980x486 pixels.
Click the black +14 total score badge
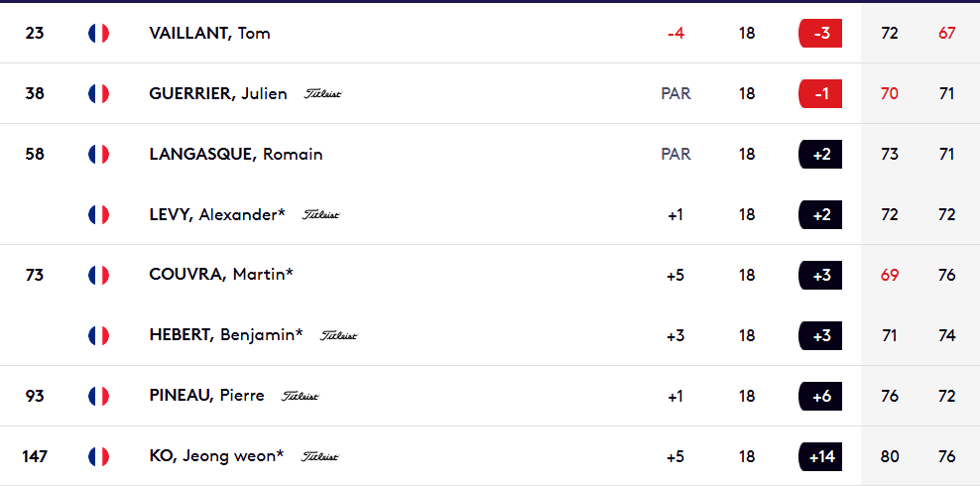pos(820,456)
